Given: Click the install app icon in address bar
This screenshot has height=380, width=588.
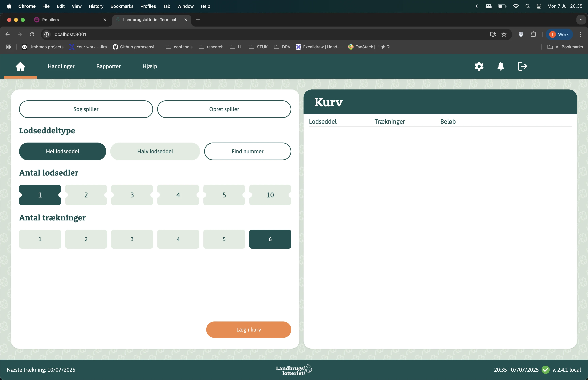Looking at the screenshot, I should (493, 34).
